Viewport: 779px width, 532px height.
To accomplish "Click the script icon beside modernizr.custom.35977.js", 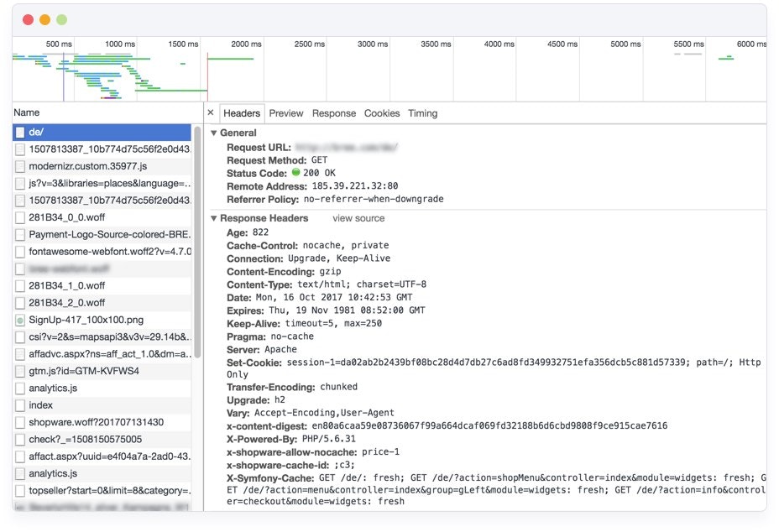I will 19,166.
